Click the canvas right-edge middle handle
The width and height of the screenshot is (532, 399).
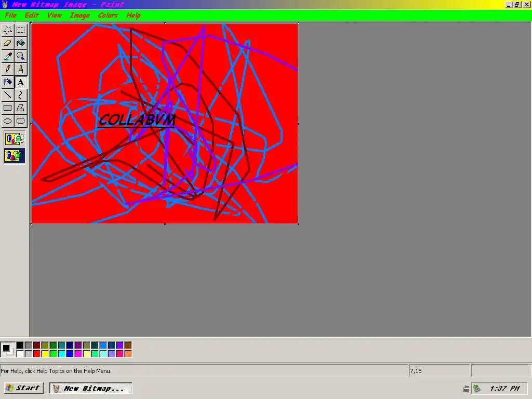click(x=298, y=124)
